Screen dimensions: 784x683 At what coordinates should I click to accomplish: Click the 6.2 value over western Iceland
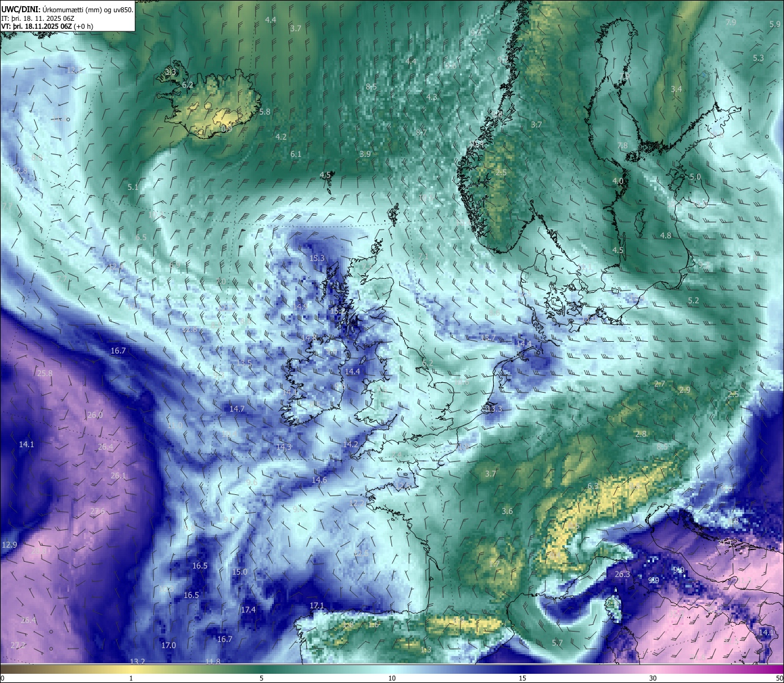click(187, 85)
